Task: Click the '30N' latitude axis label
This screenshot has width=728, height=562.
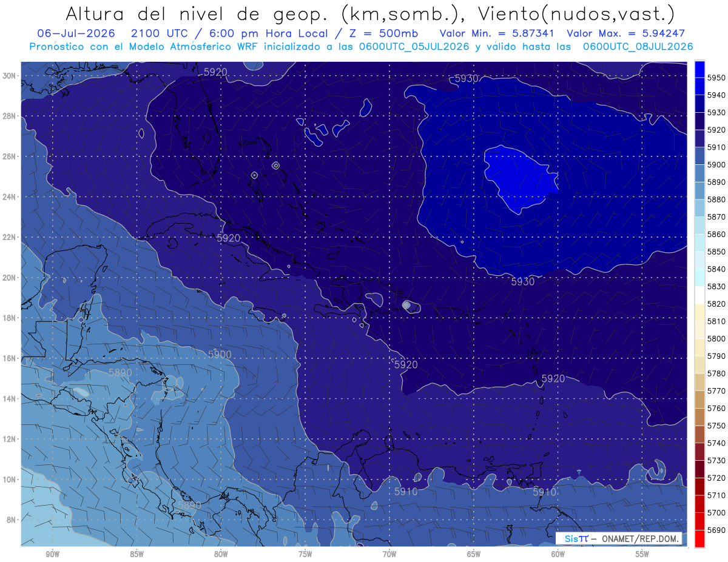Action: click(10, 75)
